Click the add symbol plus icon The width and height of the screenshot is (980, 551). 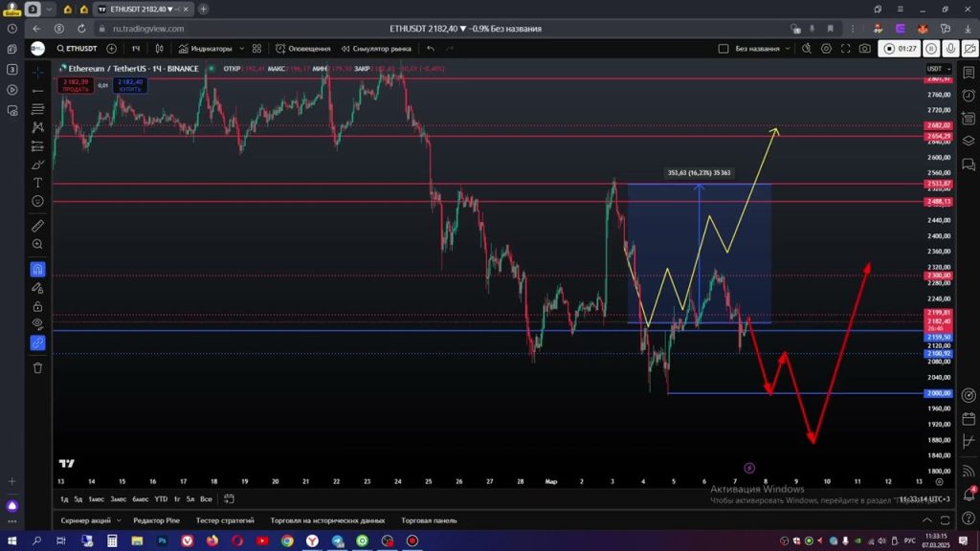[112, 49]
